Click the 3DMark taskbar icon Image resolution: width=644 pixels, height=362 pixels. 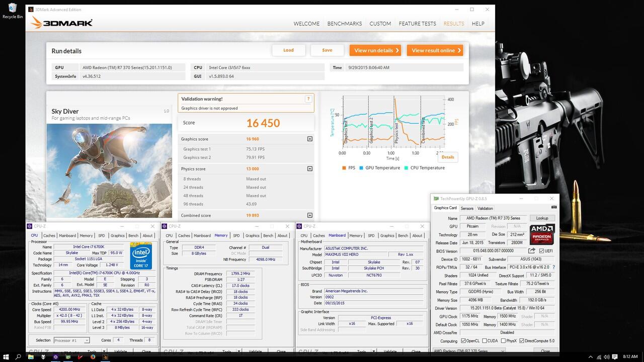106,357
